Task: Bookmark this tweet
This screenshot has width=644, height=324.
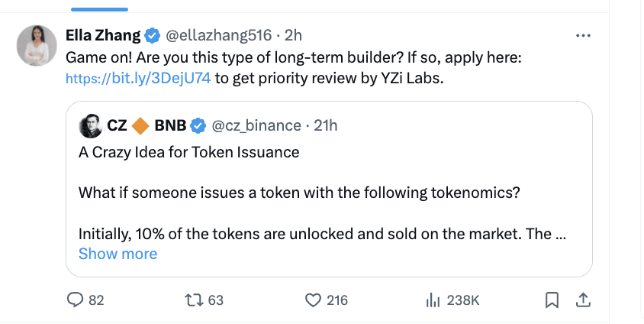Action: 552,300
